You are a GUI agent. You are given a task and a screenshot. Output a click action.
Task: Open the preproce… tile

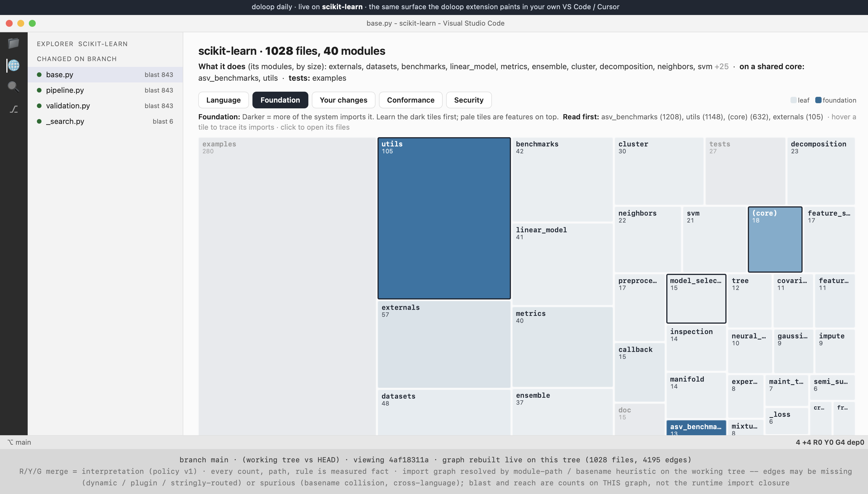coord(640,308)
